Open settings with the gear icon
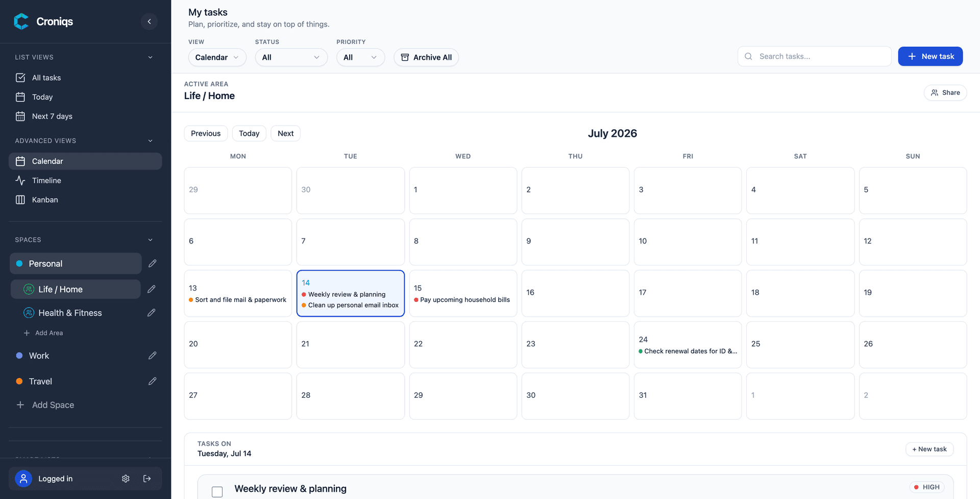Image resolution: width=980 pixels, height=499 pixels. pos(126,479)
